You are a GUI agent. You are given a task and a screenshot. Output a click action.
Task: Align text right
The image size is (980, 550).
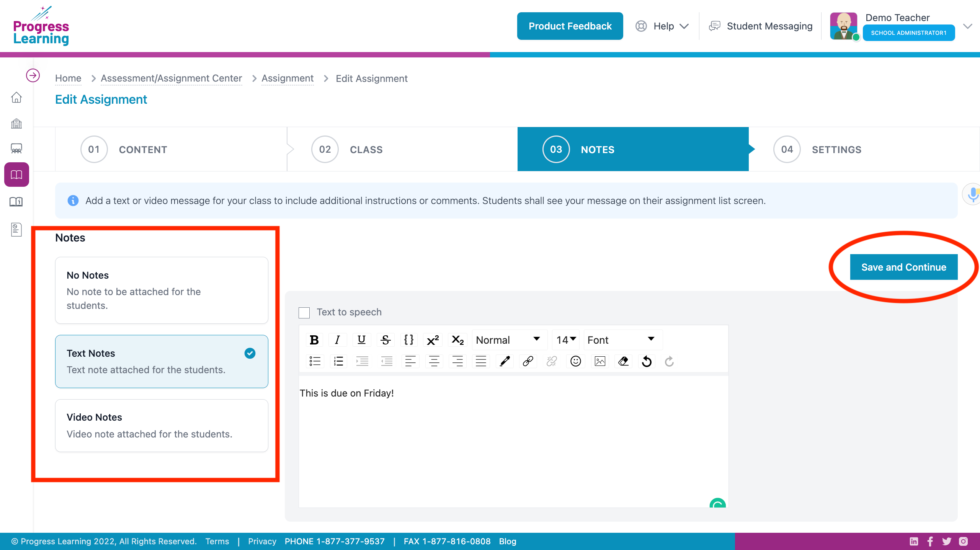pyautogui.click(x=457, y=361)
